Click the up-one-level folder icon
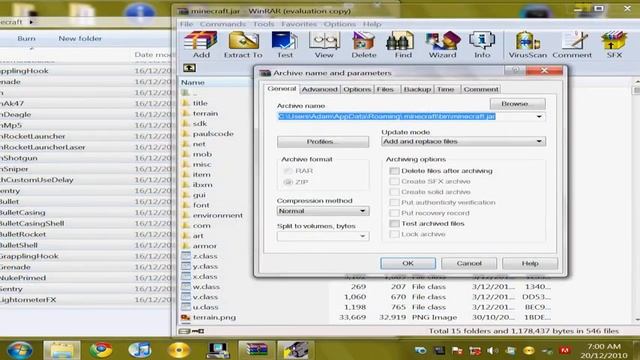Viewport: 640px width, 360px height. click(x=189, y=68)
